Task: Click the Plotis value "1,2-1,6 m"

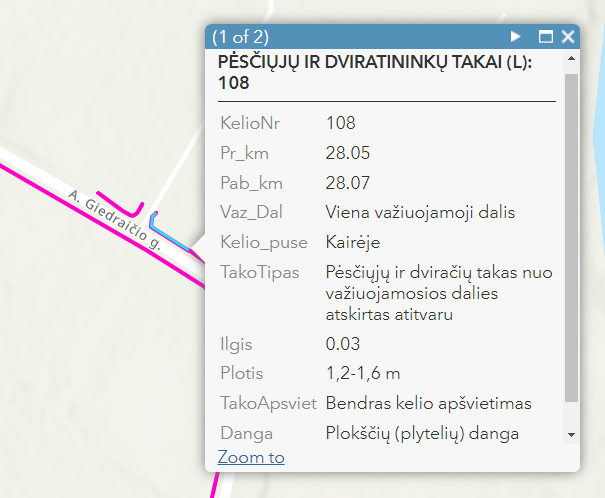Action: (363, 373)
